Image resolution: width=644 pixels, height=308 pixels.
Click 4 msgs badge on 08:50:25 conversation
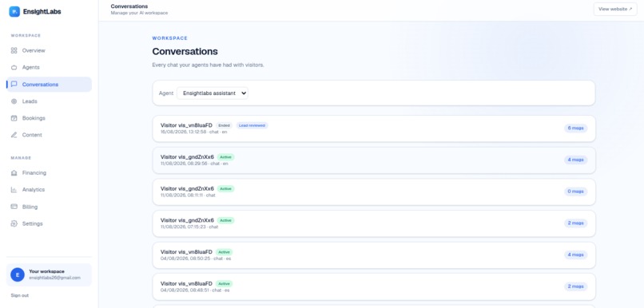575,255
